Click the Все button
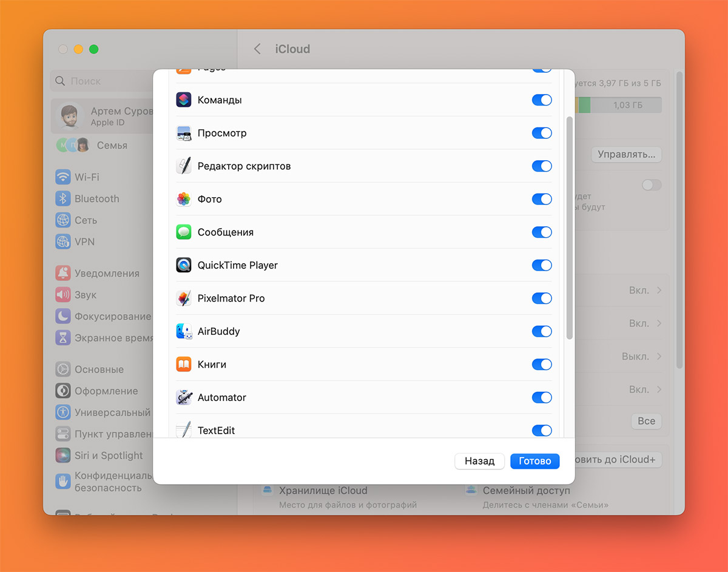This screenshot has height=572, width=728. tap(646, 421)
